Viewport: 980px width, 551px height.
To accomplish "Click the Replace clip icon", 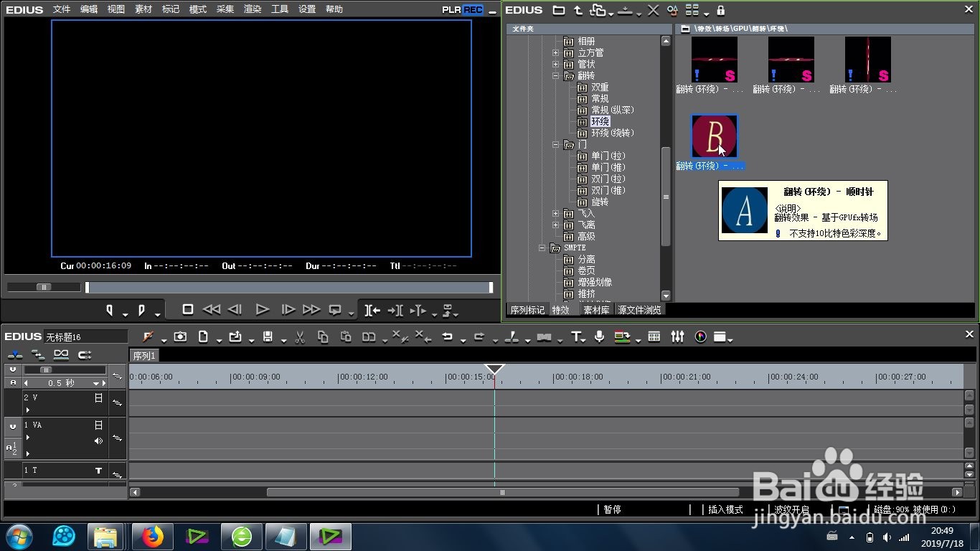I will click(369, 336).
